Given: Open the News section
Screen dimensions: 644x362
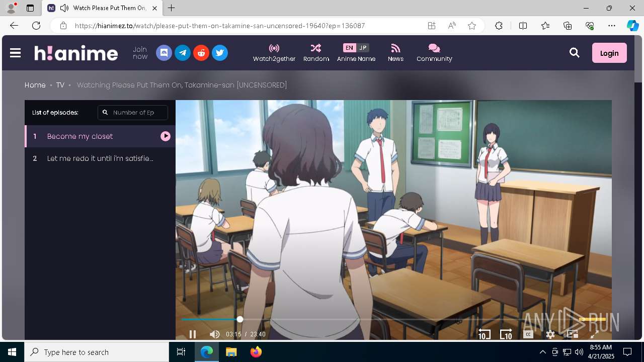Looking at the screenshot, I should coord(395,53).
